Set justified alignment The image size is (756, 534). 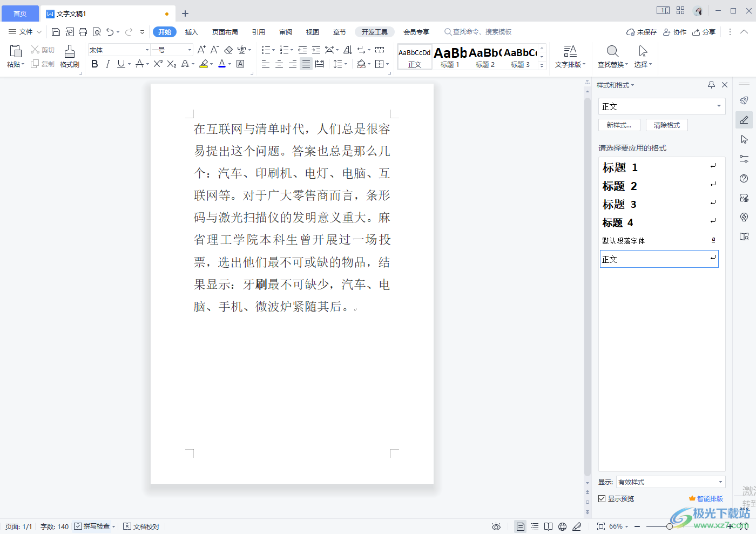[x=306, y=64]
